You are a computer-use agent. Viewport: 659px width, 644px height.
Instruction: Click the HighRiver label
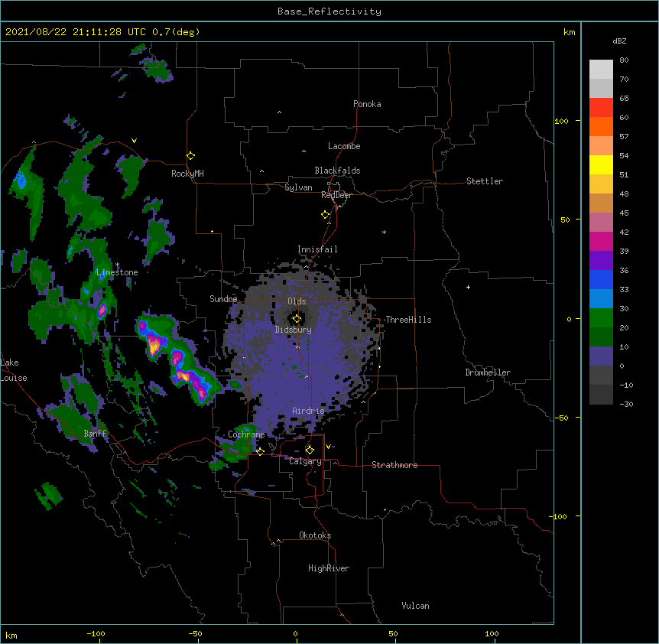(329, 568)
